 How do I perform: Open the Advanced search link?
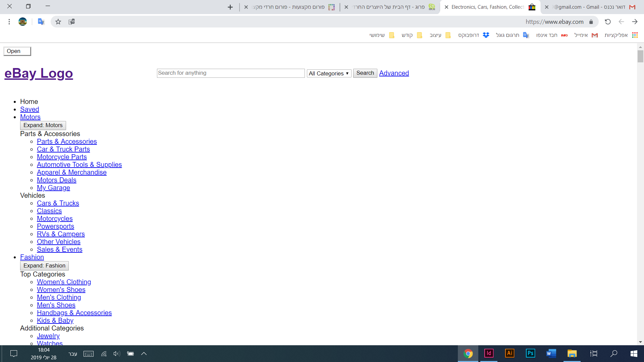tap(394, 73)
